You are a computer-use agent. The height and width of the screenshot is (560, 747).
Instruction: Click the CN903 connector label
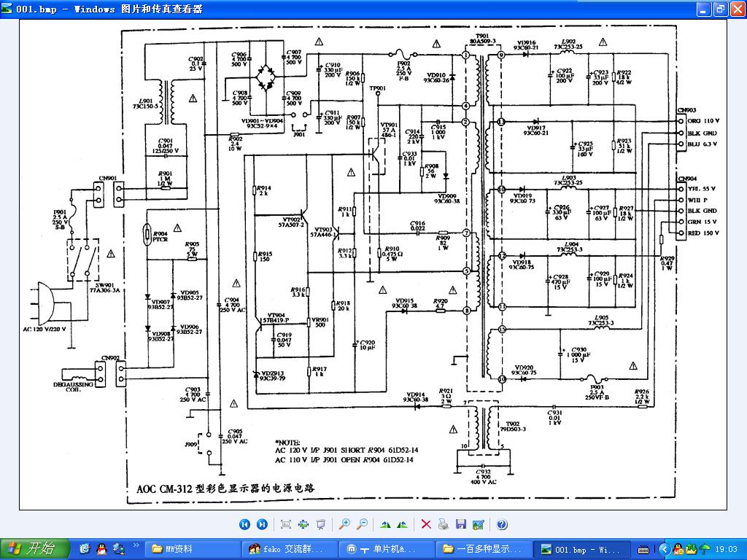(686, 110)
